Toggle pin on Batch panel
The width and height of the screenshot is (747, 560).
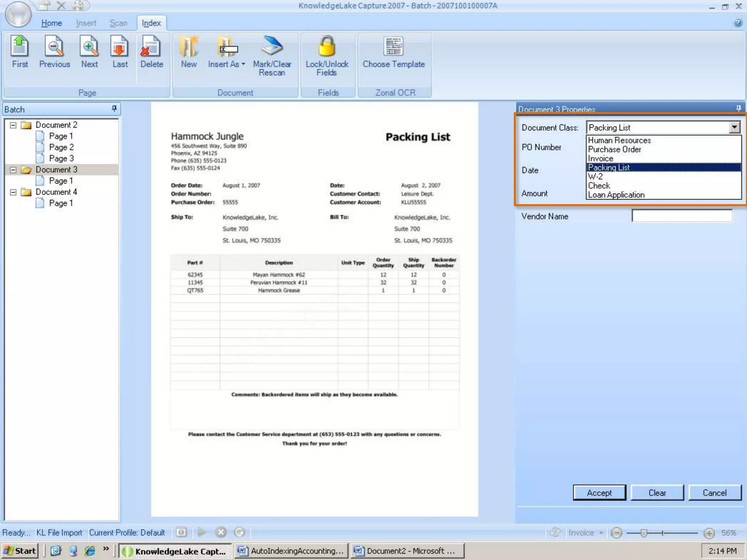[114, 109]
